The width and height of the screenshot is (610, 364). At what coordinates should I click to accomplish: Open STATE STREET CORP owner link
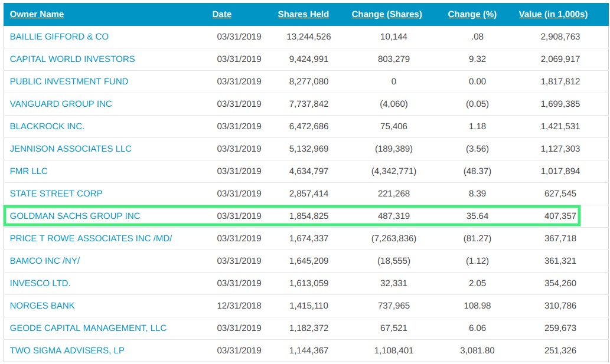pyautogui.click(x=56, y=194)
